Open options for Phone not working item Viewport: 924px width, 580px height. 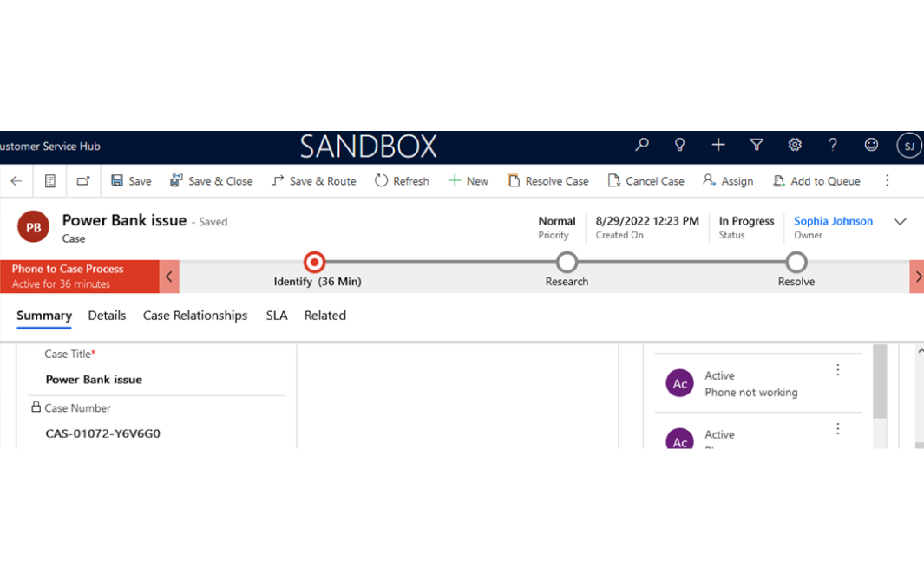pyautogui.click(x=838, y=370)
